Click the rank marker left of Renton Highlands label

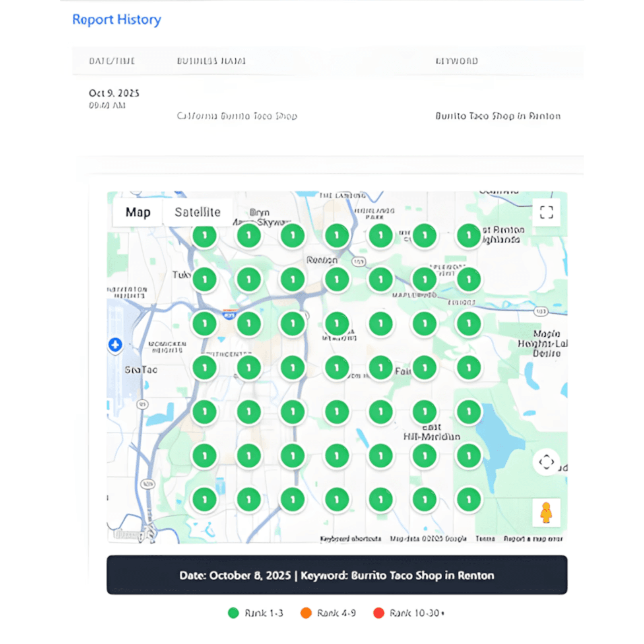point(469,235)
